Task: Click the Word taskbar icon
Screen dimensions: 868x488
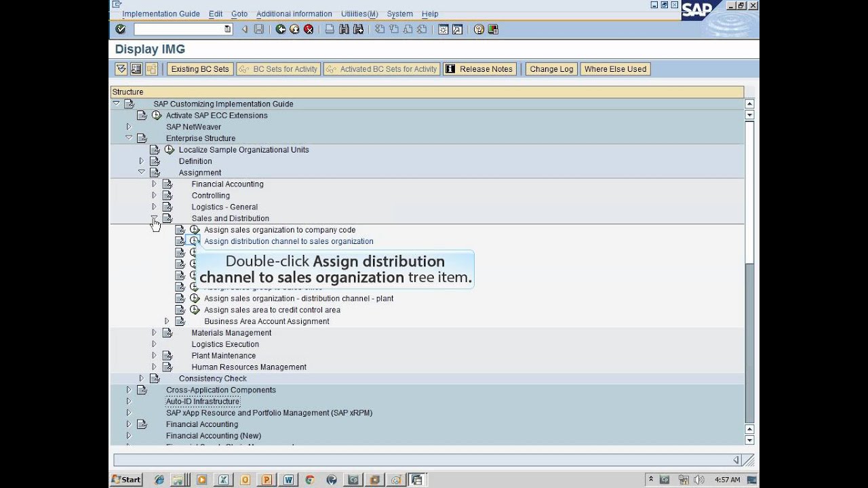Action: 288,480
